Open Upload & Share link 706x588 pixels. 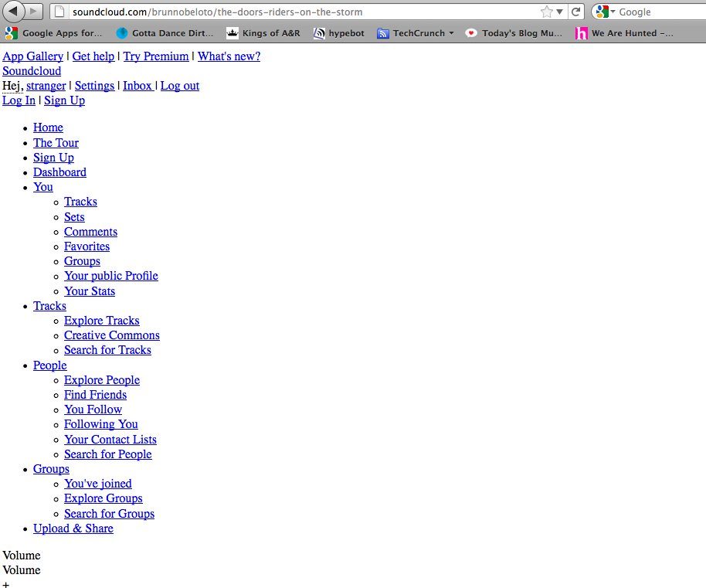click(73, 529)
